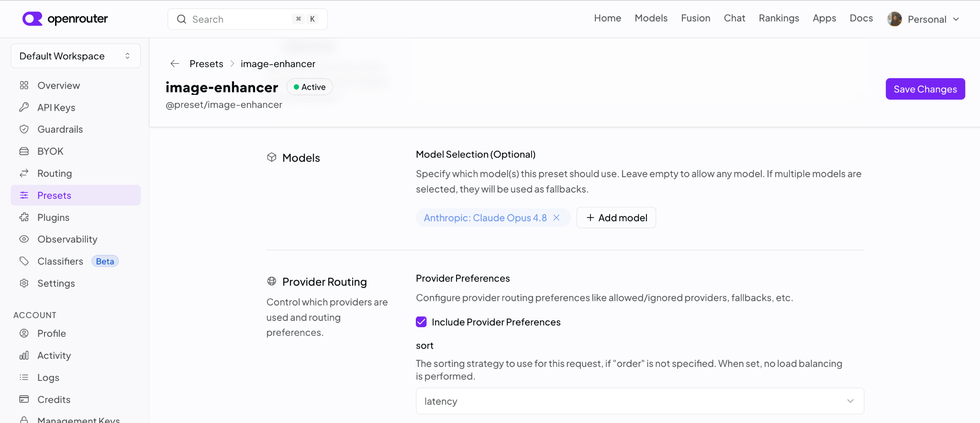The image size is (980, 423).
Task: Click the Provider Preferences heading
Action: point(463,278)
